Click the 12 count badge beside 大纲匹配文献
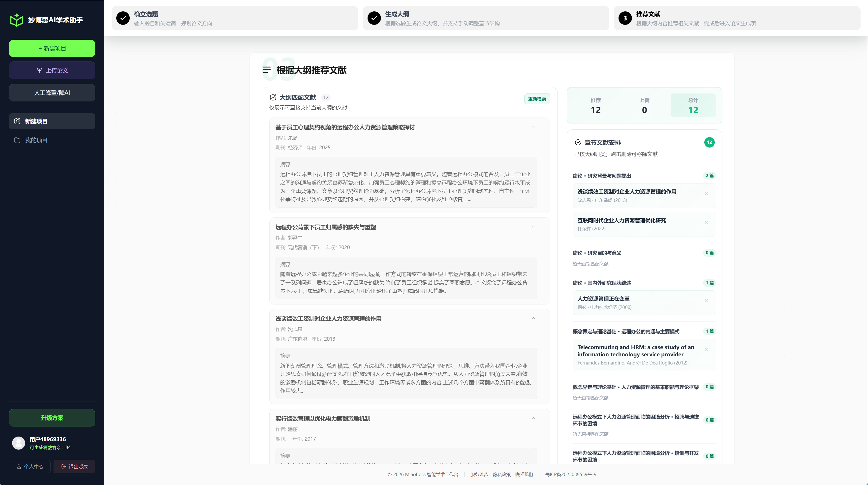The width and height of the screenshot is (868, 485). (325, 97)
